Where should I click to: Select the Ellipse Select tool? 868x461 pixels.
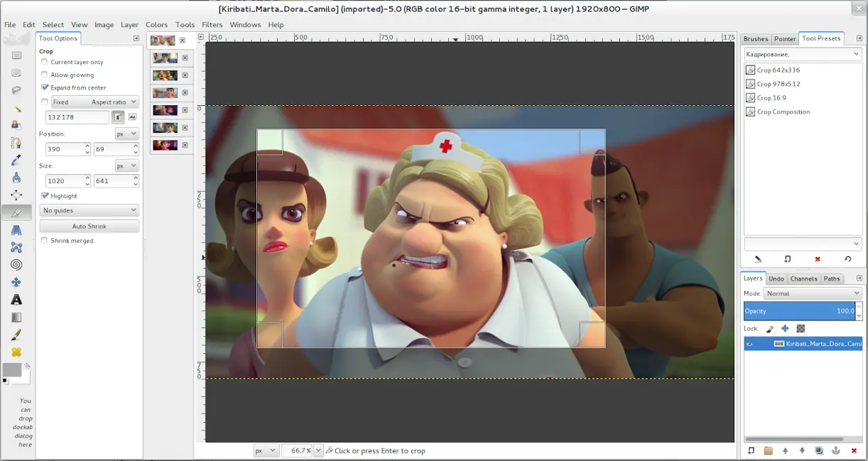click(16, 73)
